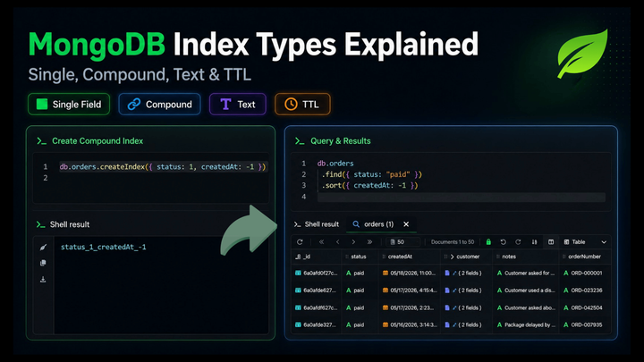Click the Documents 1 to 50 label
The width and height of the screenshot is (644, 362).
tap(453, 242)
